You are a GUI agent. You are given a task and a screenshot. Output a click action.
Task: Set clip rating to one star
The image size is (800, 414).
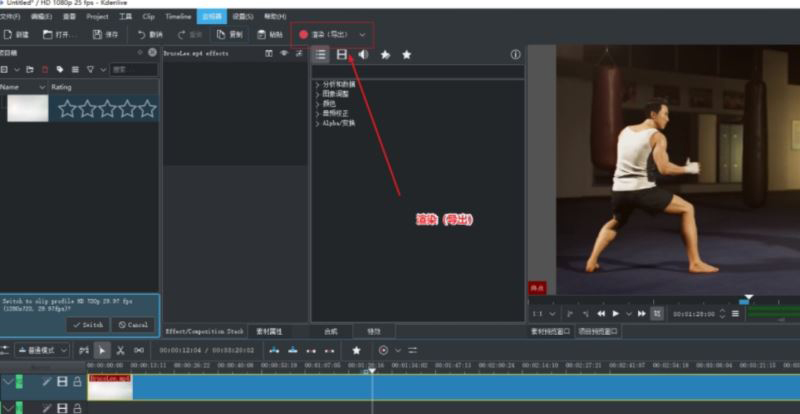[x=67, y=108]
